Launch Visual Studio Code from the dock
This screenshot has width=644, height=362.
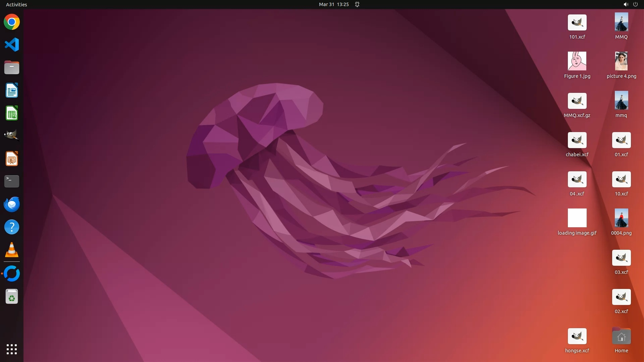tap(12, 45)
